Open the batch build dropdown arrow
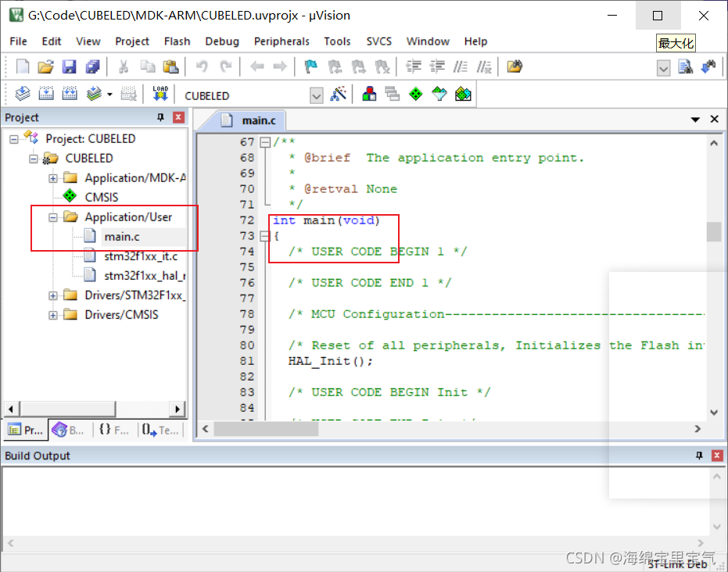Screen dimensions: 728x572 (109, 95)
